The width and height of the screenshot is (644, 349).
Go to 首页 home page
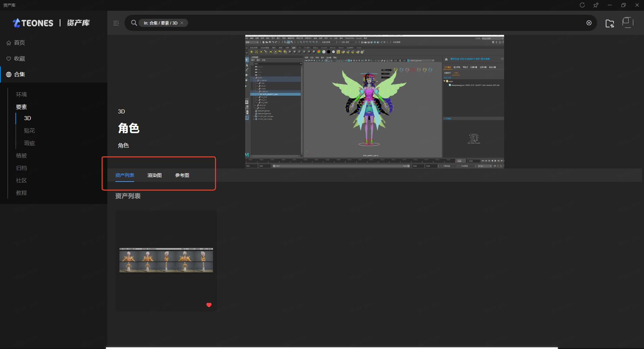pos(19,43)
